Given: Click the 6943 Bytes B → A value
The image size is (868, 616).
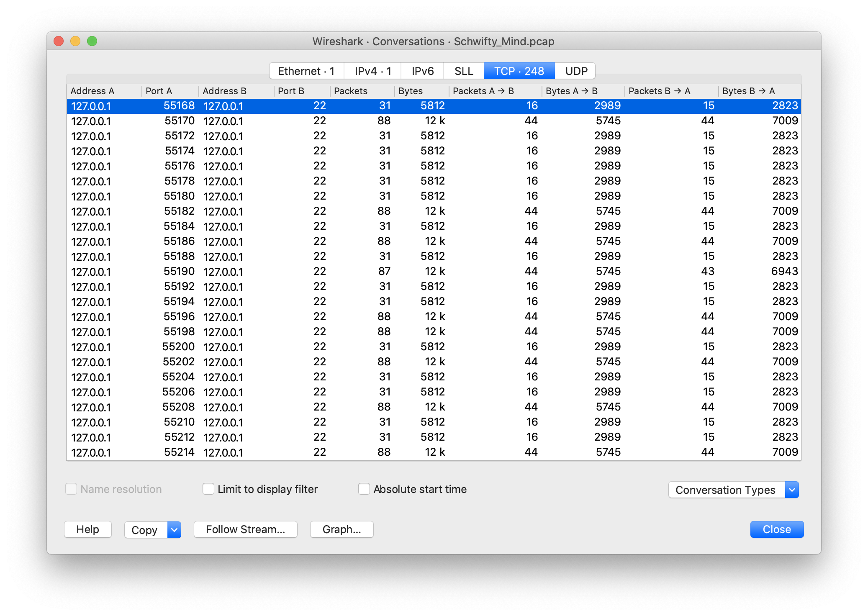Looking at the screenshot, I should point(784,271).
